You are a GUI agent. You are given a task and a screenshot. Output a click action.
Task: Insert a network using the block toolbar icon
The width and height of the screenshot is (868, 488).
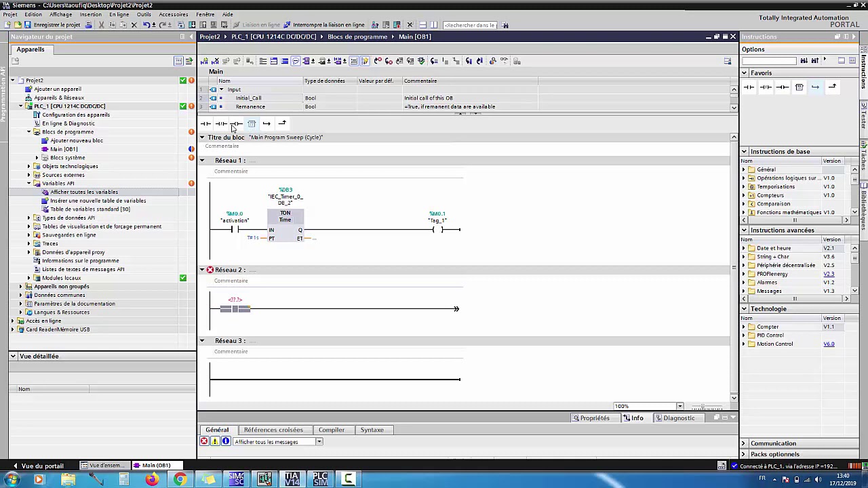pos(205,61)
